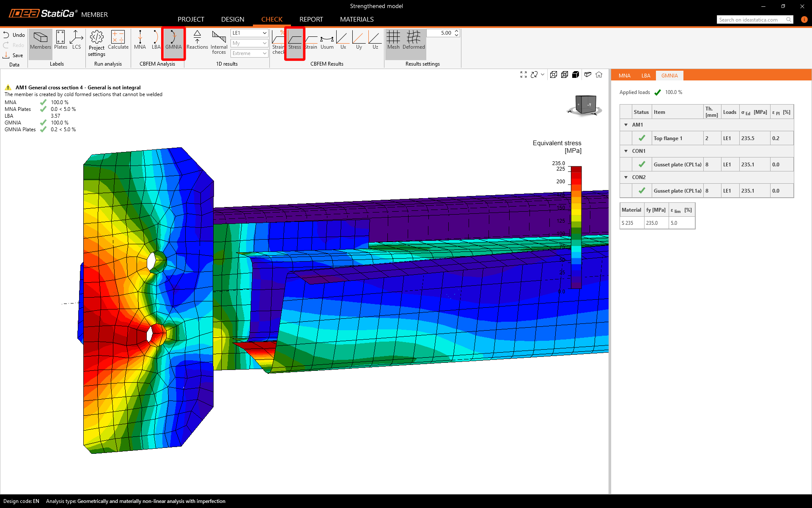Increase deformation scale value stepper

pyautogui.click(x=457, y=31)
